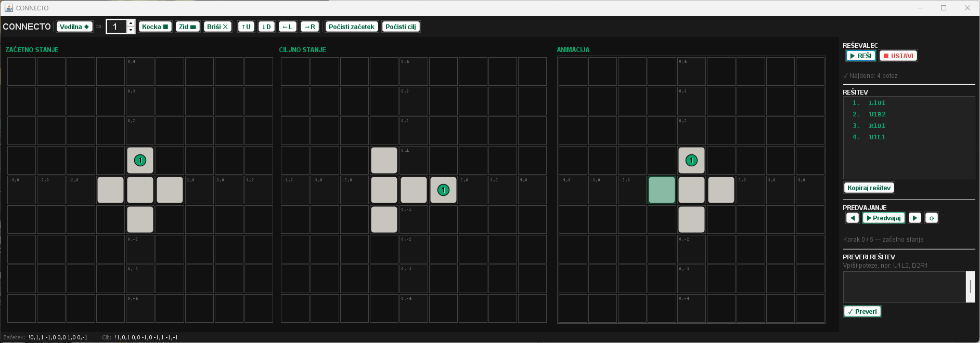This screenshot has height=343, width=980.
Task: Choose the Zid wall tool
Action: point(187,27)
